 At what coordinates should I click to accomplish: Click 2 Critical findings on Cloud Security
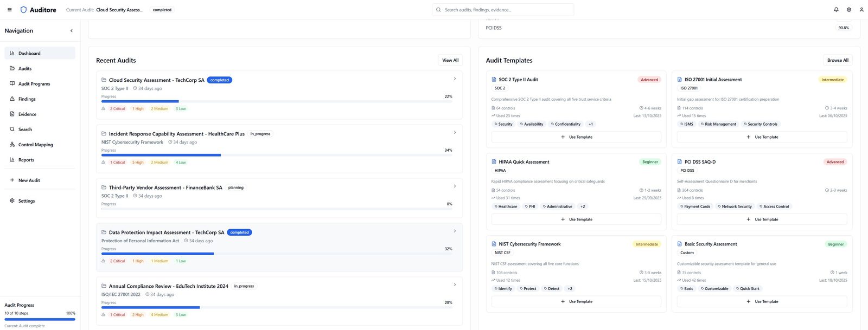coord(117,109)
